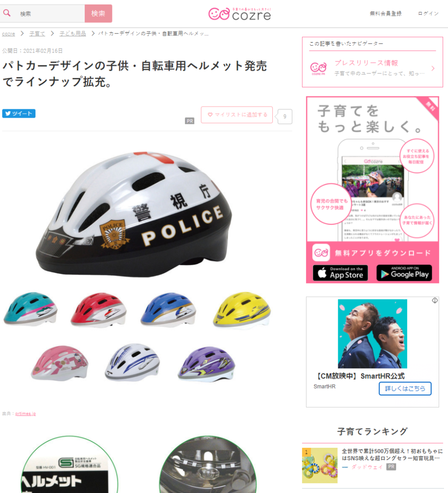The height and width of the screenshot is (493, 448).
Task: Click the cozre PR navigator avatar icon
Action: click(x=319, y=68)
